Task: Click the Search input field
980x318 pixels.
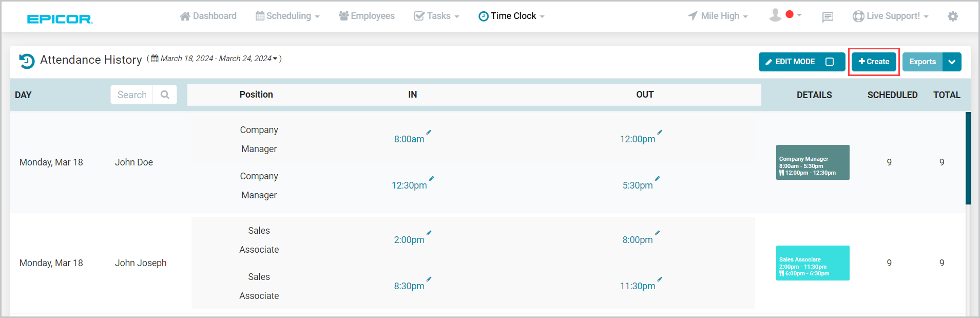Action: click(132, 95)
